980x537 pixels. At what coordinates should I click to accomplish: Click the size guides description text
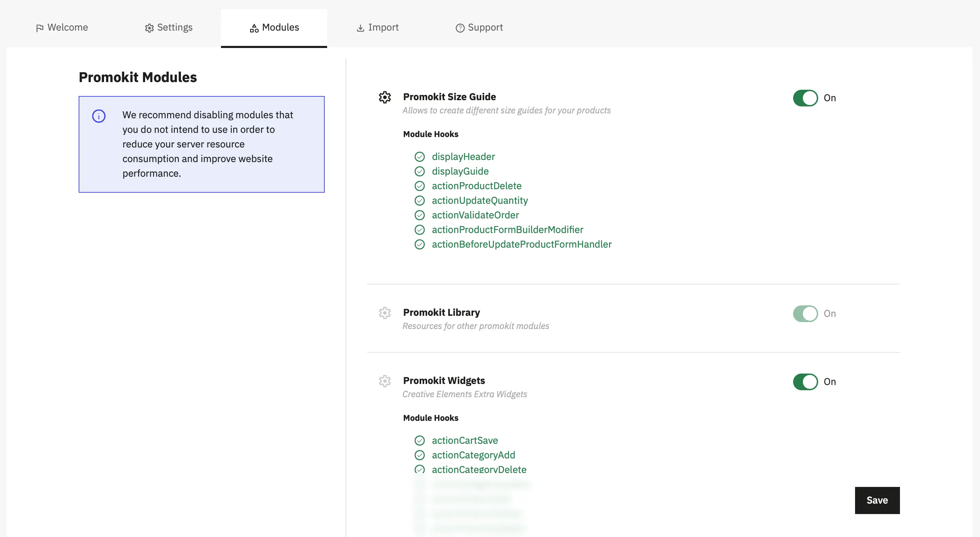[506, 110]
